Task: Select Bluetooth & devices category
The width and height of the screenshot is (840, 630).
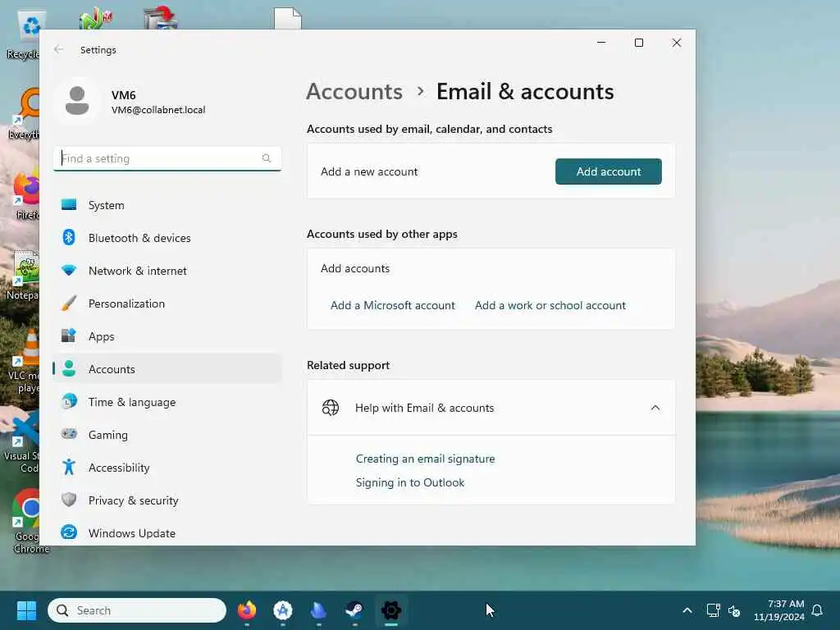Action: (x=167, y=237)
